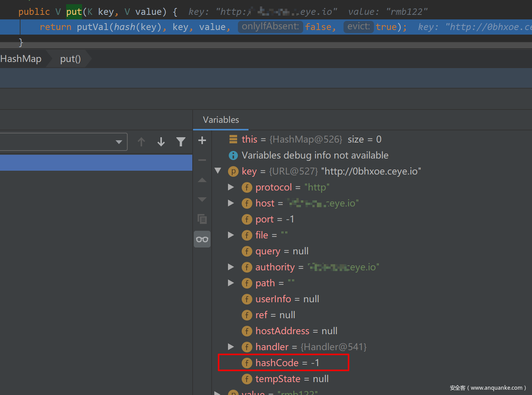Collapse the key variable node
Screen dimensions: 532x395
pos(218,171)
